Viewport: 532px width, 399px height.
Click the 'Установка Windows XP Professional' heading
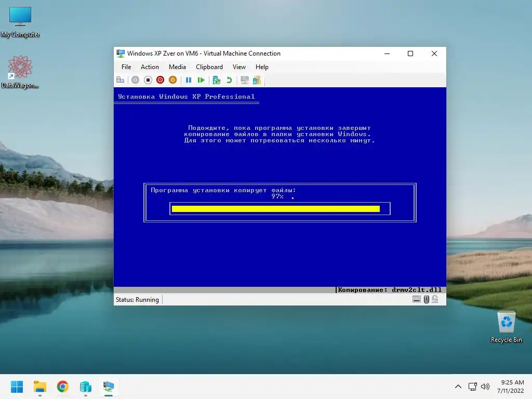pos(187,97)
